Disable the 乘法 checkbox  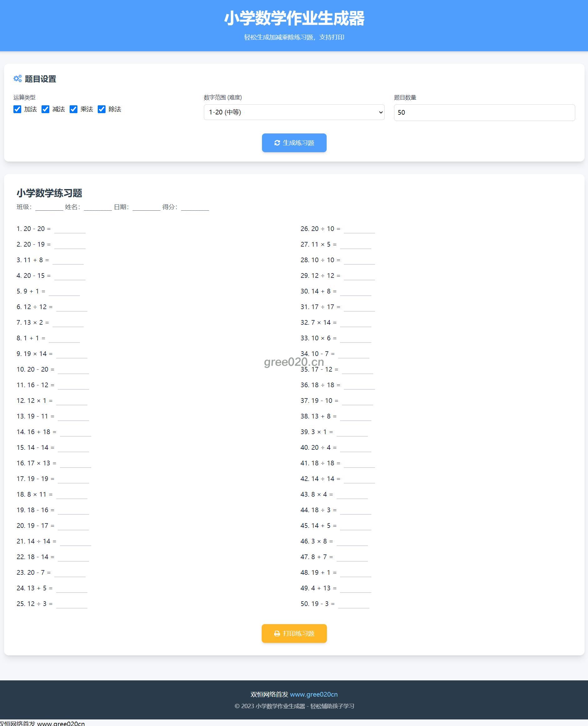tap(73, 109)
